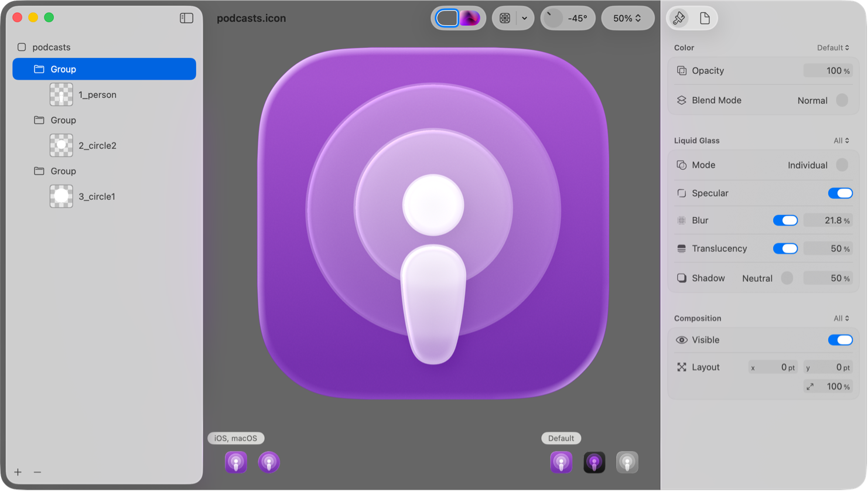Open the Liquid Glass 'All' platform dropdown
Viewport: 868px width, 491px height.
tap(840, 141)
